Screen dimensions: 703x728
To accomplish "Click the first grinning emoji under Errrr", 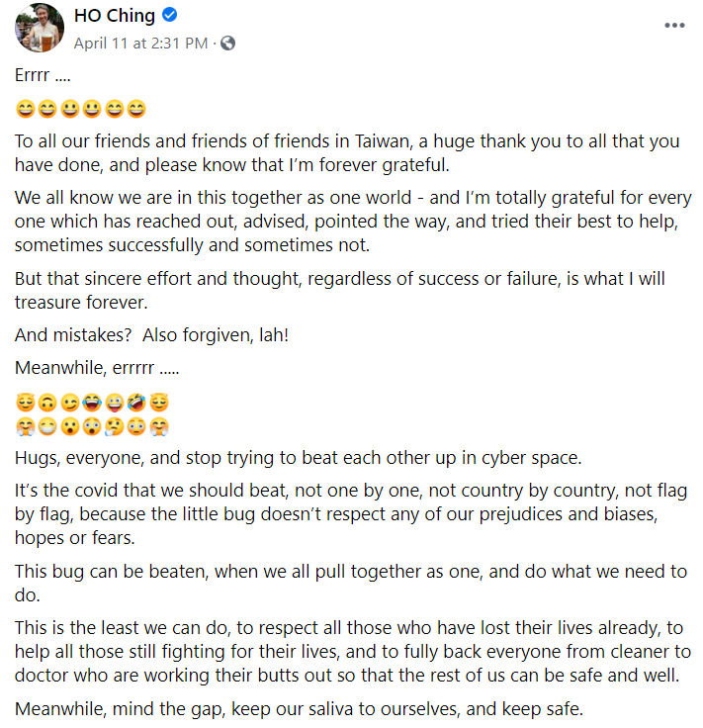I will pyautogui.click(x=26, y=108).
